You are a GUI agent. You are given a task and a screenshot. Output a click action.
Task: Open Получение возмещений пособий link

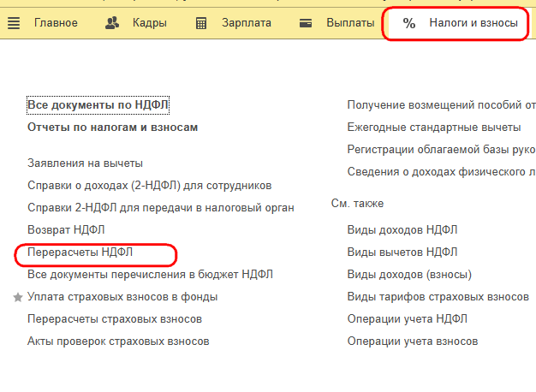441,105
